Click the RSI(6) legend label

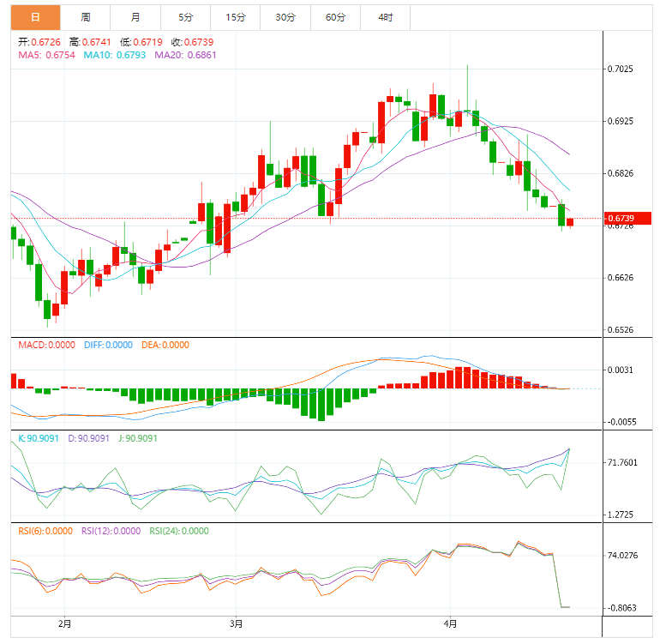(x=46, y=531)
